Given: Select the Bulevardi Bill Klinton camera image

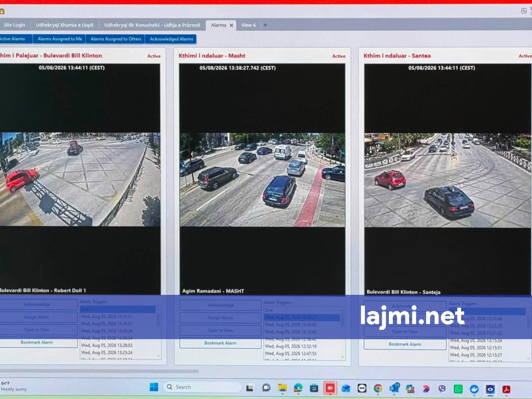Looking at the screenshot, I should tap(80, 179).
